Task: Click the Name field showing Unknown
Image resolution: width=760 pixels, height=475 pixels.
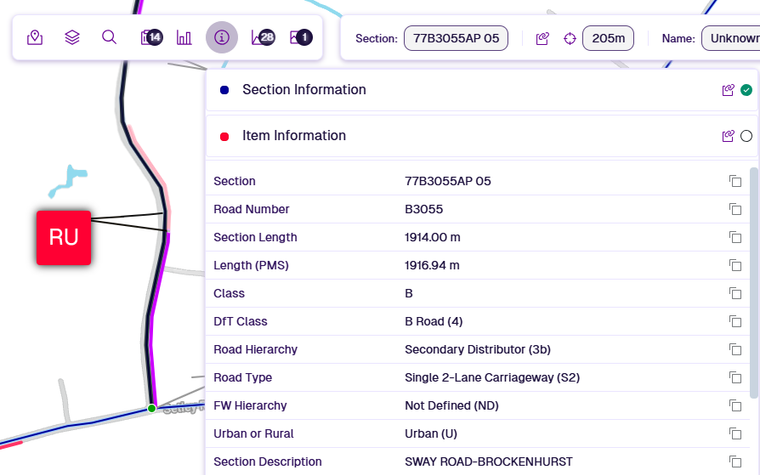Action: click(x=731, y=38)
